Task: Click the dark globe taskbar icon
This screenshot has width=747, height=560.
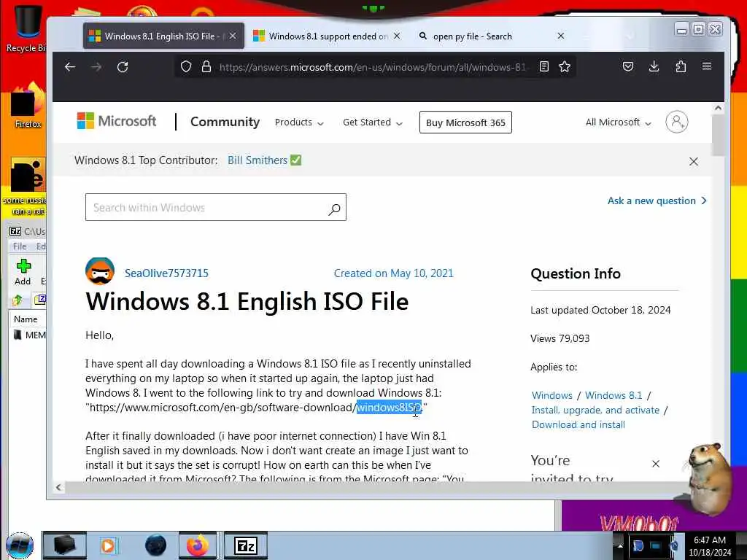Action: pyautogui.click(x=155, y=545)
